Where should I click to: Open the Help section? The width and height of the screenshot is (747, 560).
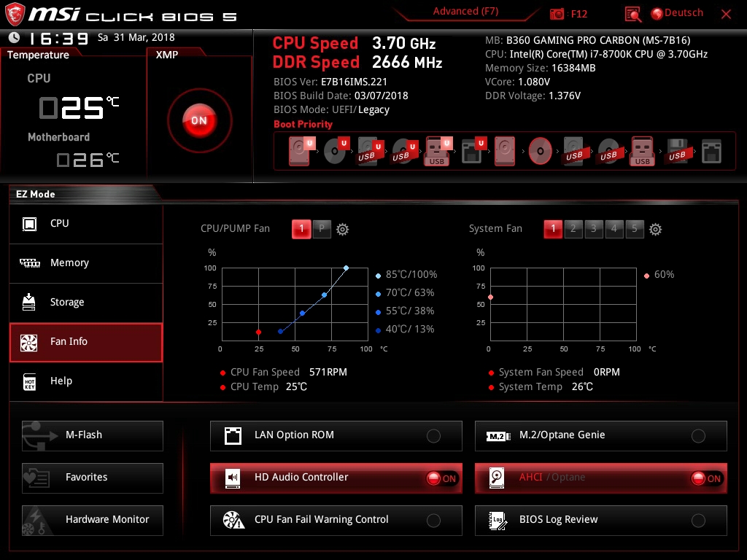[x=86, y=381]
